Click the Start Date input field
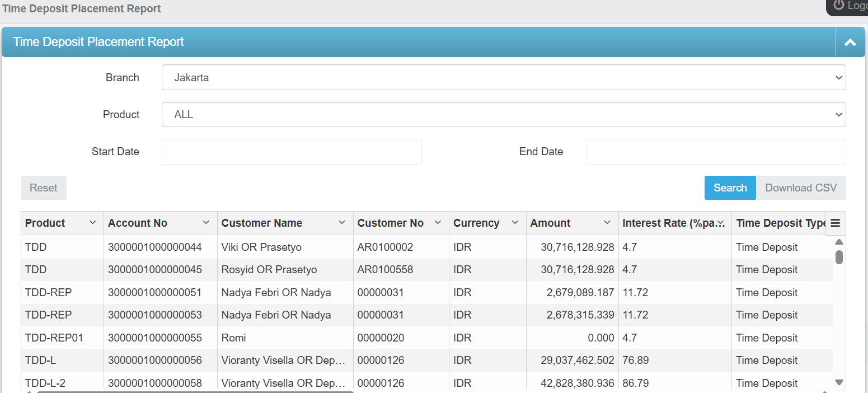Viewport: 868px width, 393px height. tap(291, 152)
